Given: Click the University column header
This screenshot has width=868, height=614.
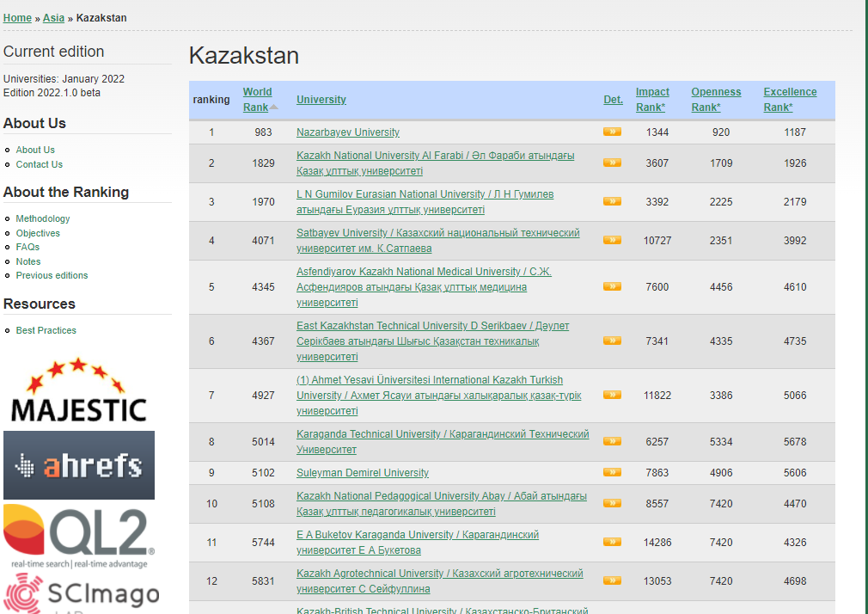Looking at the screenshot, I should 321,100.
